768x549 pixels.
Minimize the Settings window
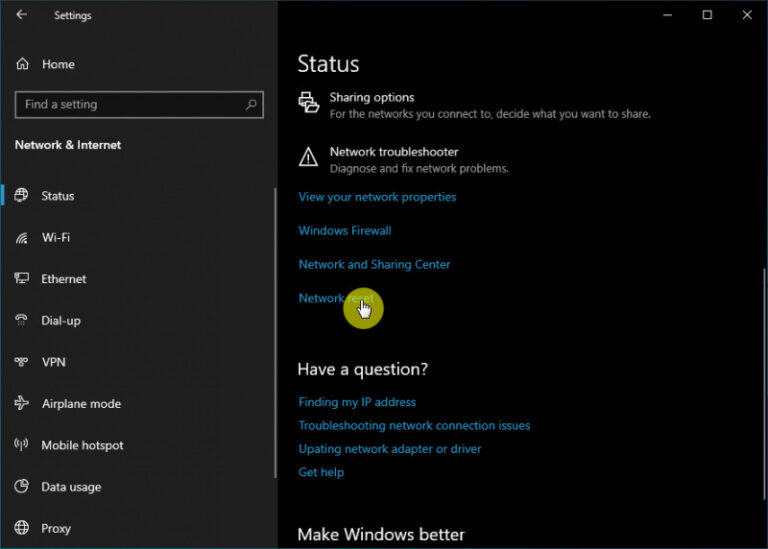click(x=667, y=15)
